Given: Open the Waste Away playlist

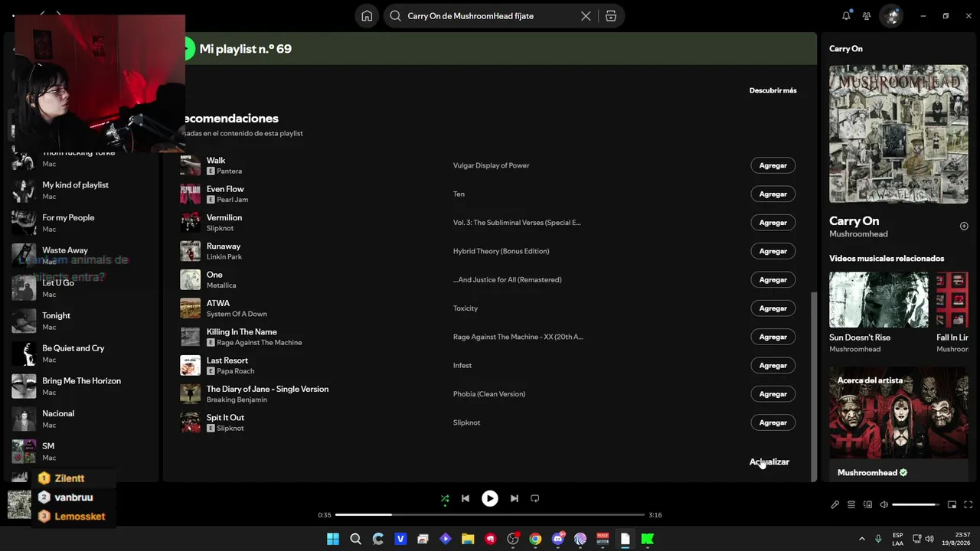Looking at the screenshot, I should 83,256.
